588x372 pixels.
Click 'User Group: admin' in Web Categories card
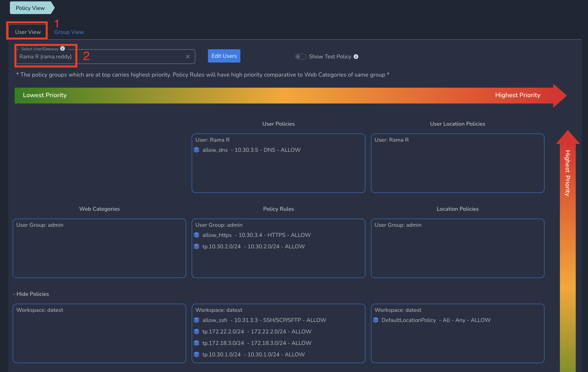click(x=40, y=225)
